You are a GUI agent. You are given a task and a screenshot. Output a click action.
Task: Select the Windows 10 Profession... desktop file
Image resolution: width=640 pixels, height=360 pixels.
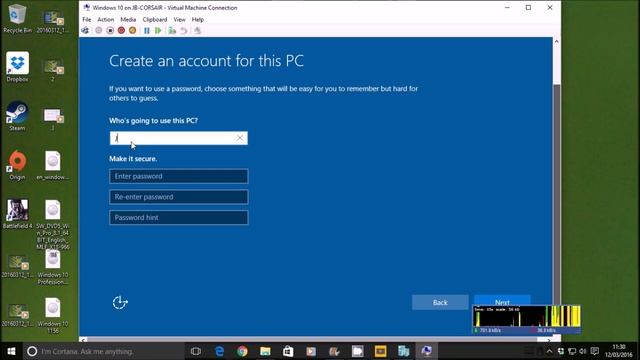pos(53,267)
